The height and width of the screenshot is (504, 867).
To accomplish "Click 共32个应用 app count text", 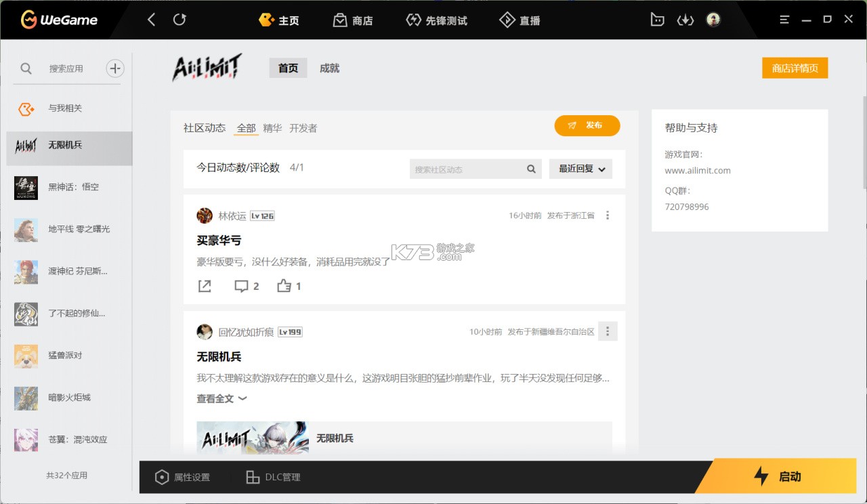I will 66,476.
